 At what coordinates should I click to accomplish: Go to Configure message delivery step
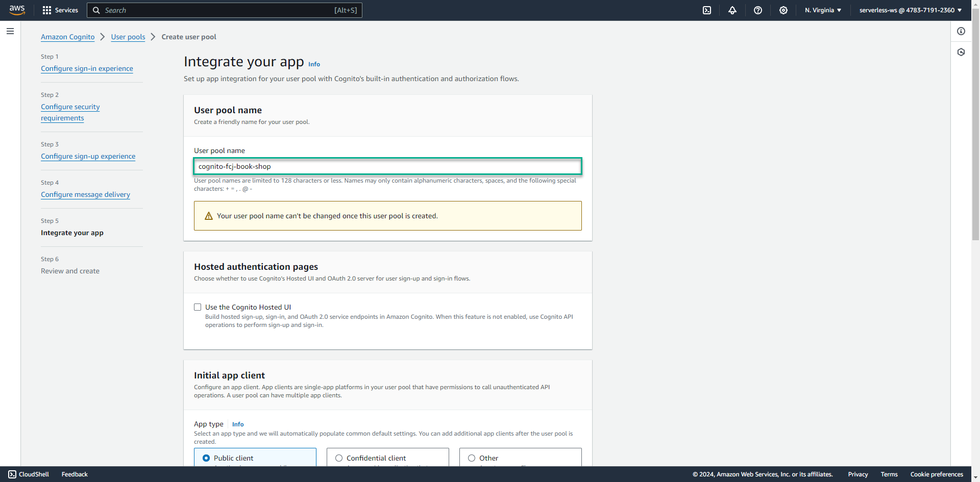pos(85,194)
